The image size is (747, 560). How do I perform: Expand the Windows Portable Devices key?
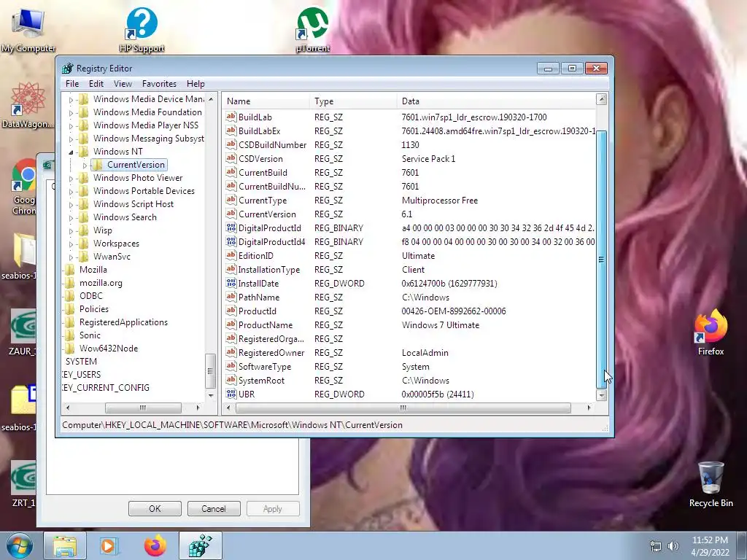click(x=71, y=192)
